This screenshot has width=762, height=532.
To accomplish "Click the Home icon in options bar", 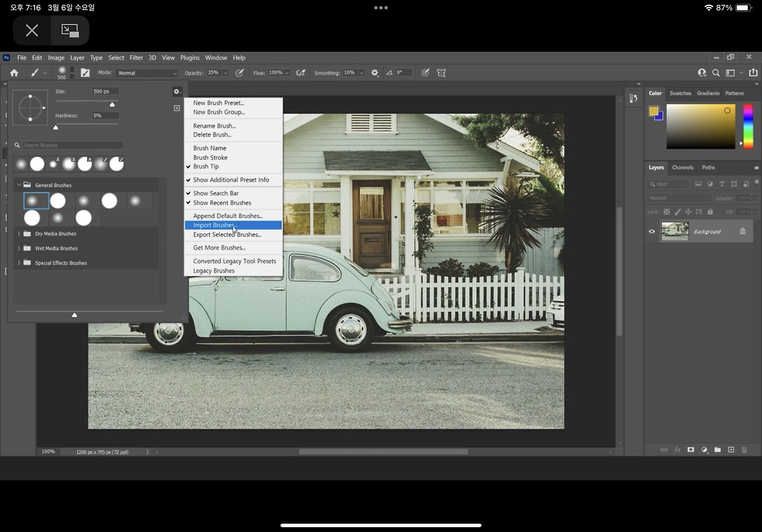I will [14, 73].
